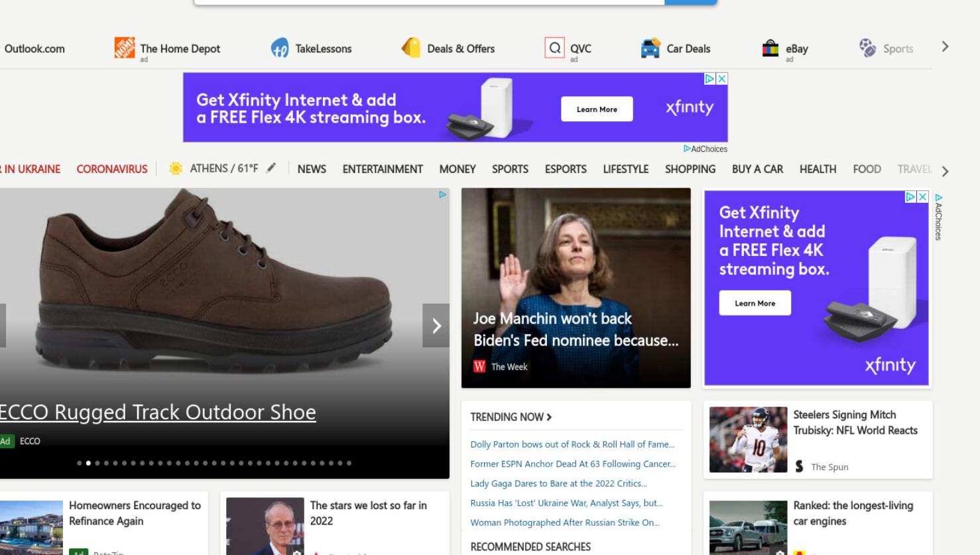Open AdChoices info icon on top banner

tap(709, 79)
